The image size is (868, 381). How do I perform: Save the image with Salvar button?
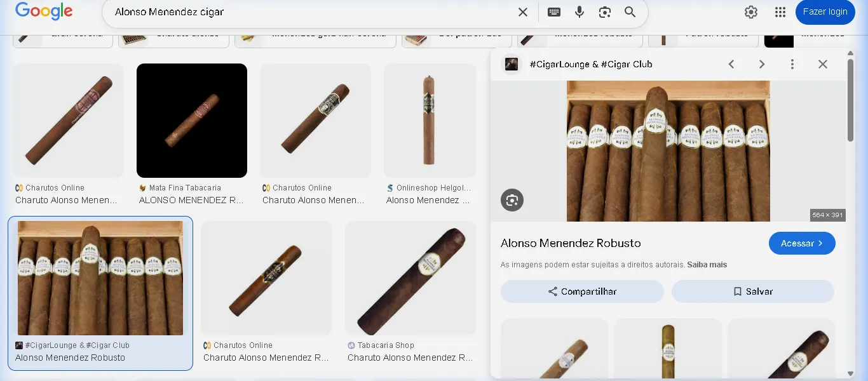753,291
